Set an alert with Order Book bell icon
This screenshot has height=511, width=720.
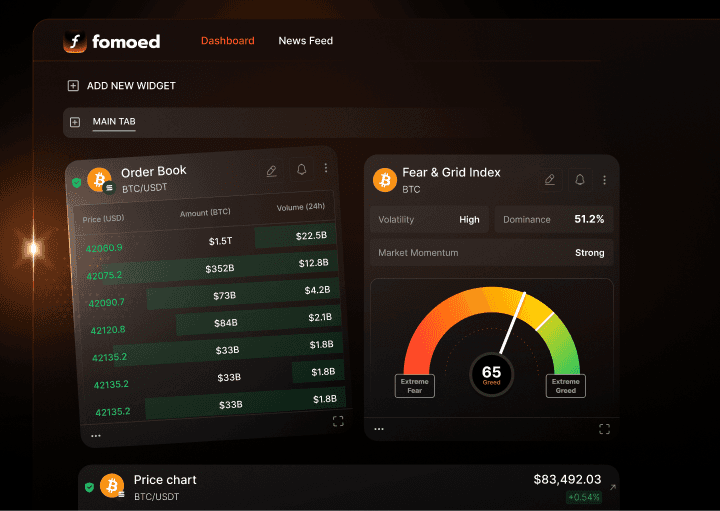(301, 169)
